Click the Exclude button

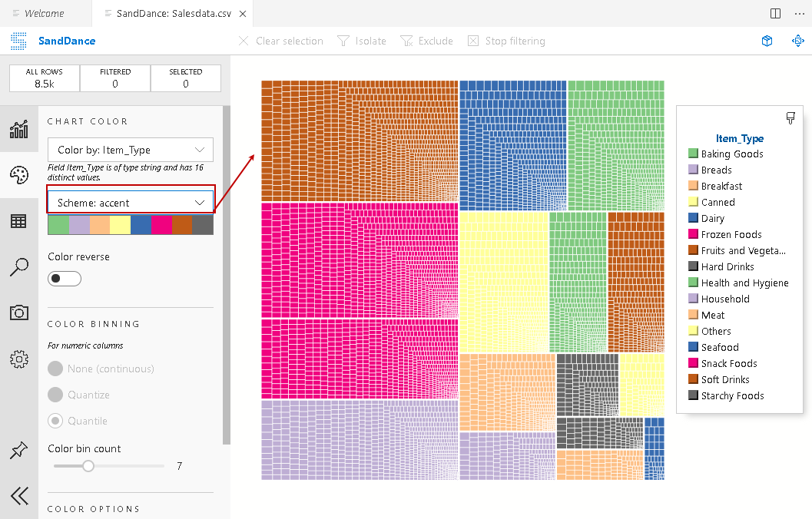coord(427,41)
